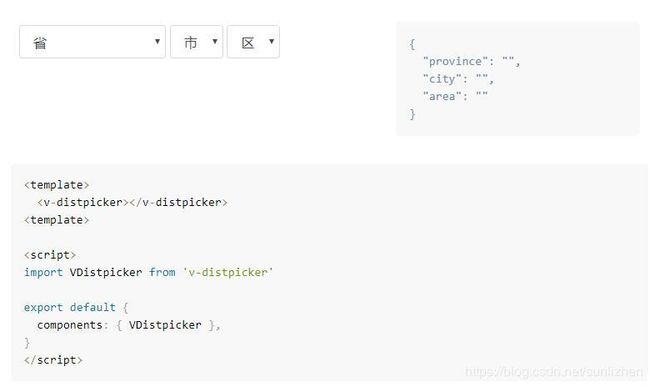Click the import keyword in the code

coord(44,272)
